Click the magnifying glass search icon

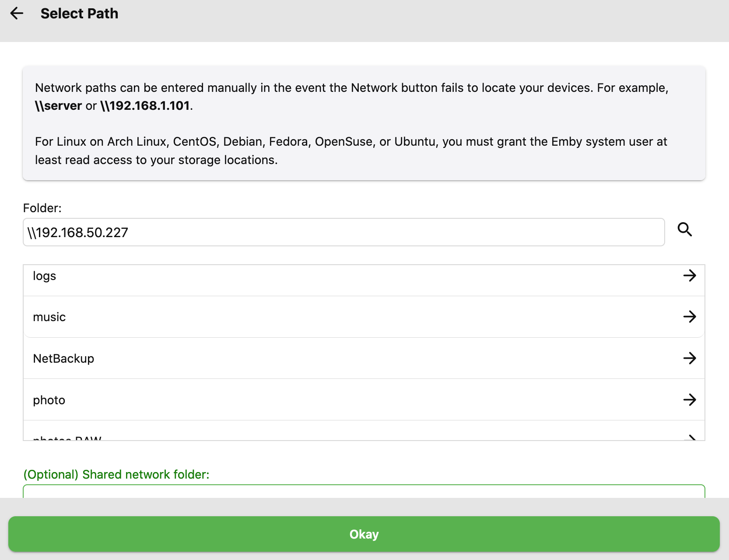click(x=684, y=230)
